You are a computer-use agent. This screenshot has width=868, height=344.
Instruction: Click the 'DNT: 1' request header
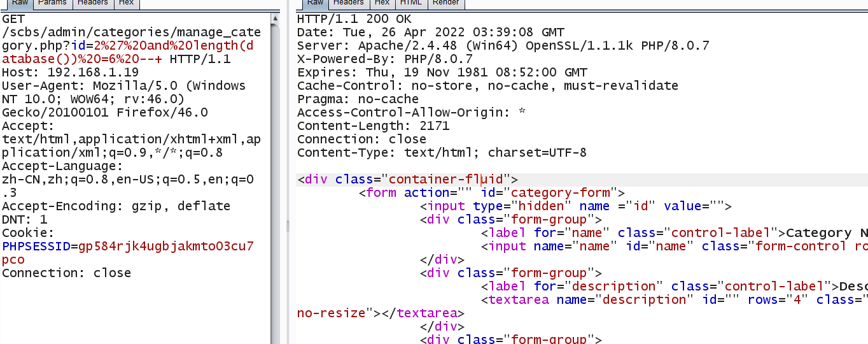pyautogui.click(x=25, y=219)
